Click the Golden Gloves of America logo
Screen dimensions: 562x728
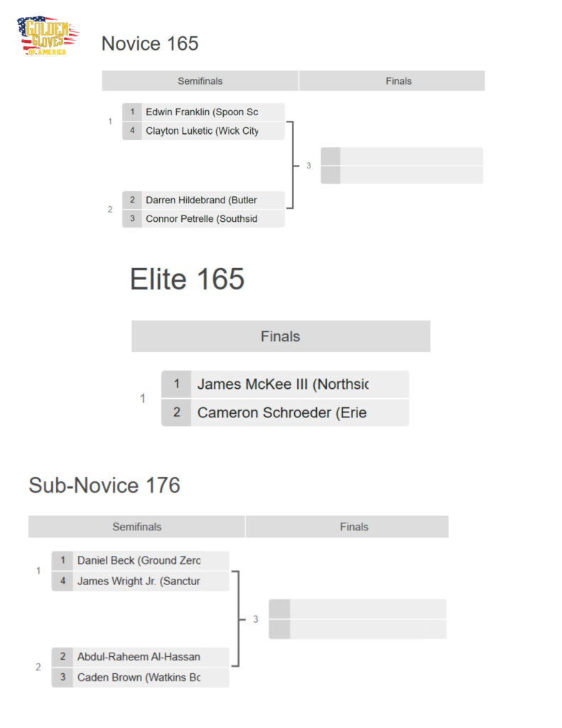click(48, 36)
